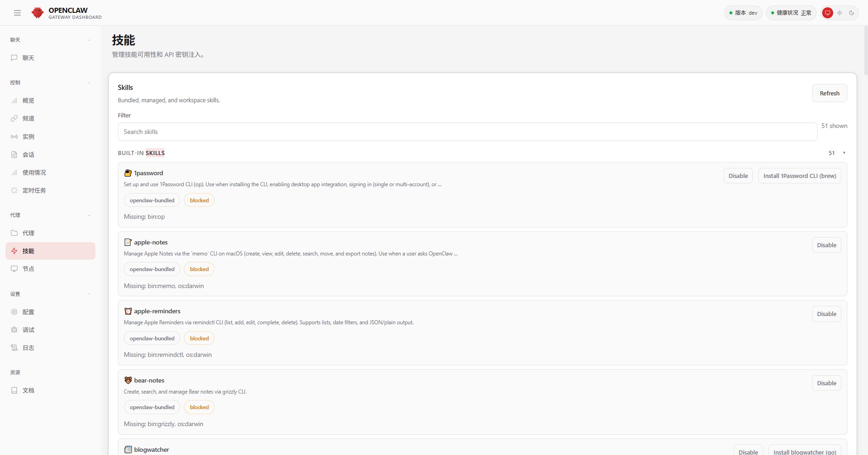
Task: Click "Missing: bin:grizzly, os:darwin" text
Action: tap(163, 424)
